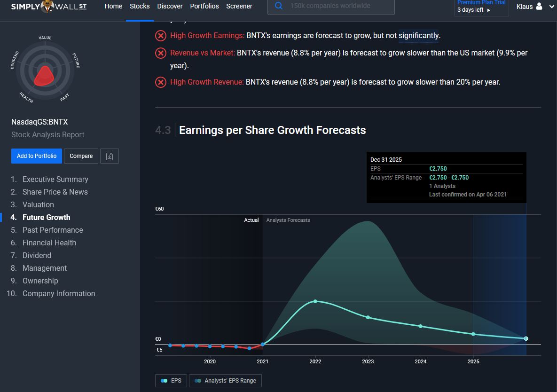
Task: Expand the account dropdown chevron
Action: coord(552,7)
